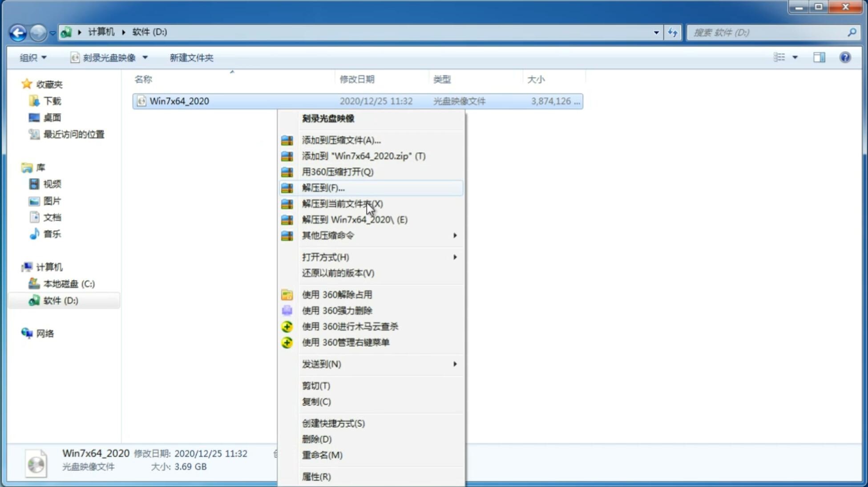Image resolution: width=868 pixels, height=487 pixels.
Task: Select 解压到当前文件夹 menu item
Action: [342, 203]
